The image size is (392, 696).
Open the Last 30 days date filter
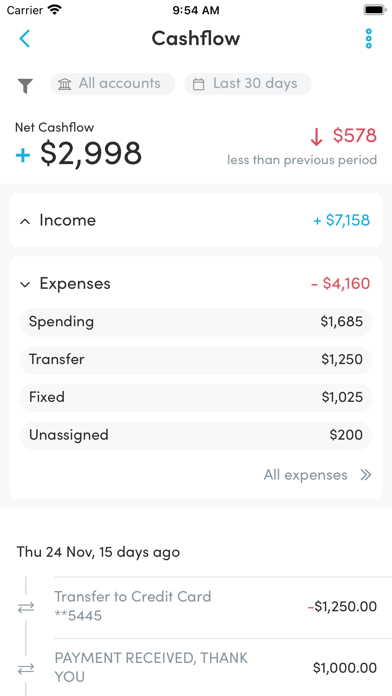pos(248,84)
